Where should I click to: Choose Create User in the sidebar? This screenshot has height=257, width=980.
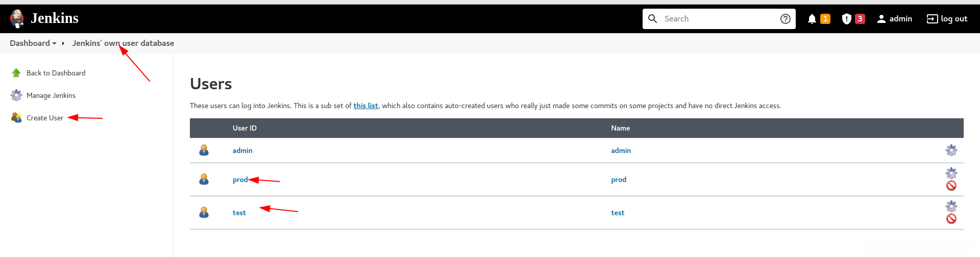[x=44, y=118]
